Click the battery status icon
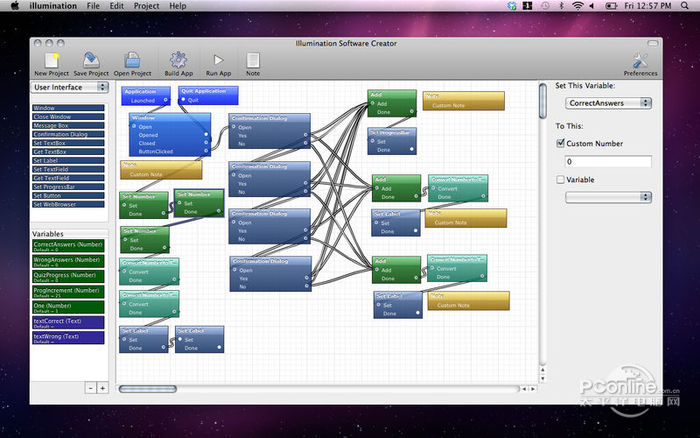This screenshot has width=700, height=438. click(611, 6)
